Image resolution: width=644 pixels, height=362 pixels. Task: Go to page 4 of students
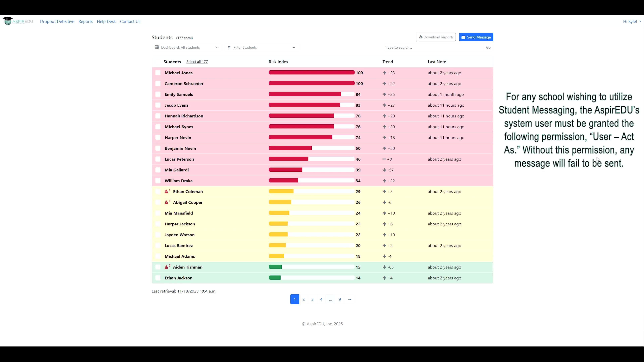click(x=321, y=299)
